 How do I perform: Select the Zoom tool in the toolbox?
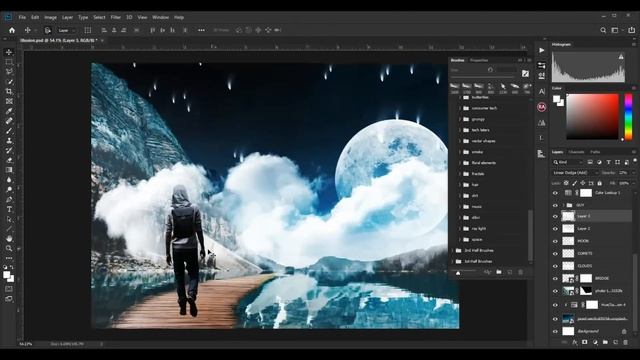point(9,248)
